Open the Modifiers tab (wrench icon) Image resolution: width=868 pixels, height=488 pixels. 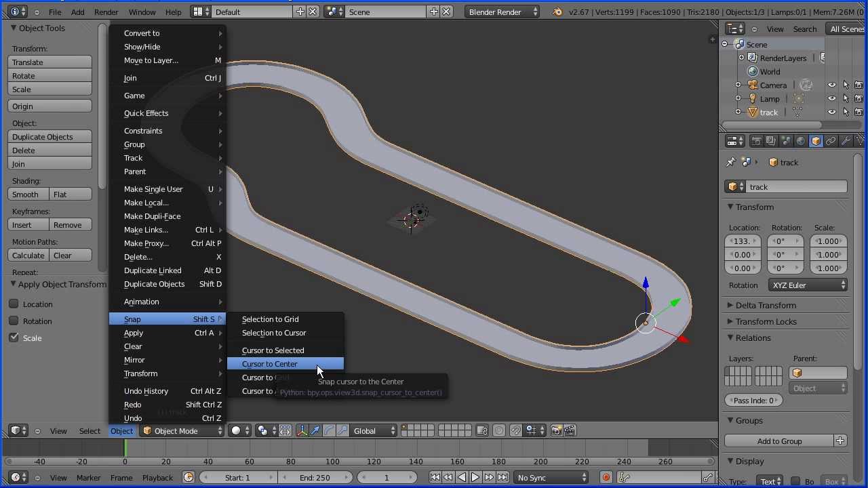[846, 141]
